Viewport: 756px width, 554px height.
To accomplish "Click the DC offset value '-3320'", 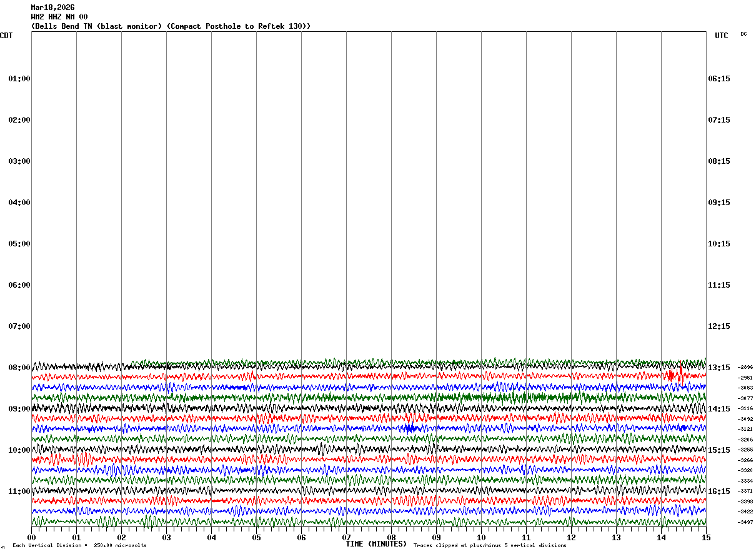I will click(x=745, y=471).
